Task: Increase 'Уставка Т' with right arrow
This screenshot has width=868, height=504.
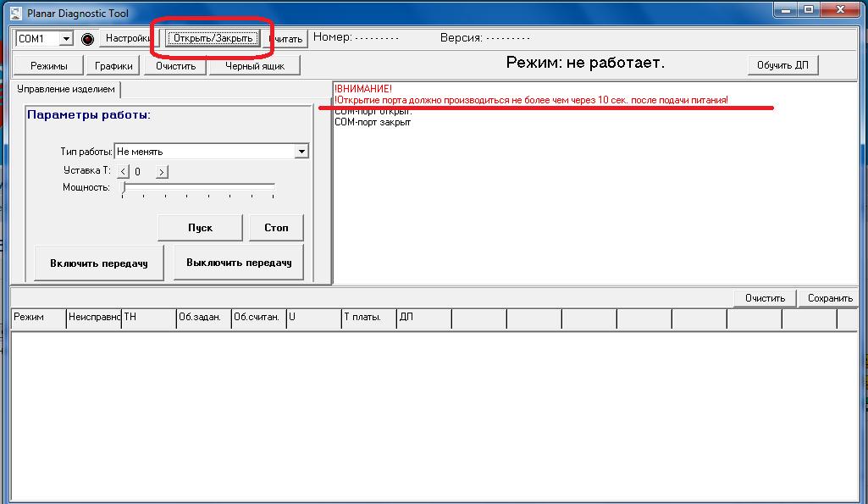Action: (162, 172)
